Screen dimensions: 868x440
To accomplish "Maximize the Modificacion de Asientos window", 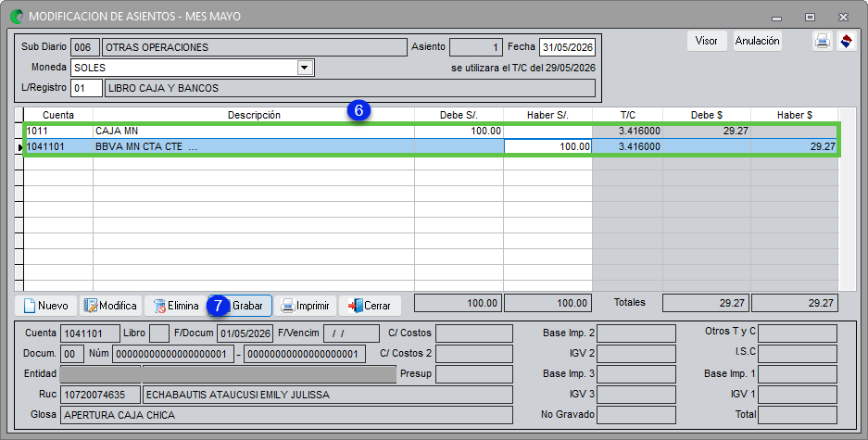I will click(810, 17).
